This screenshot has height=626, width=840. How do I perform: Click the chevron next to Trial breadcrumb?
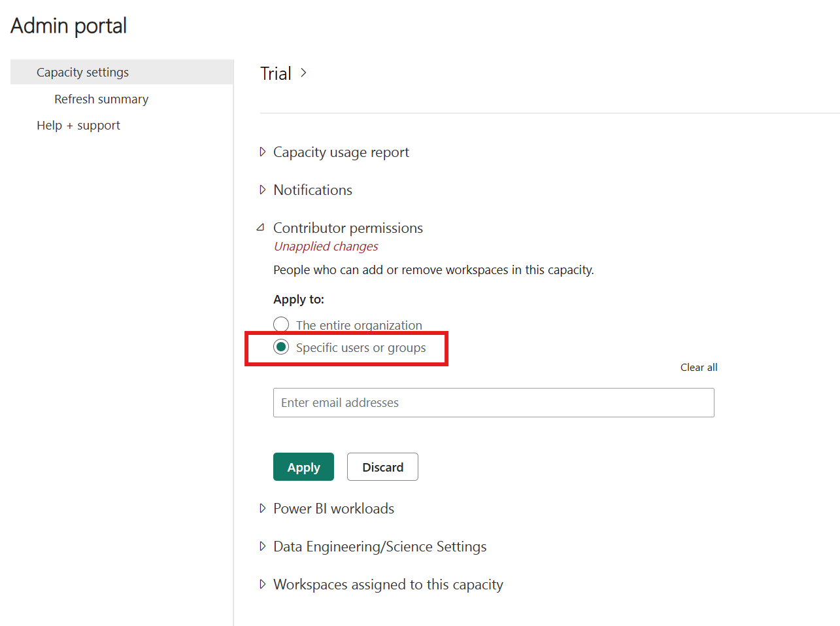[x=303, y=73]
